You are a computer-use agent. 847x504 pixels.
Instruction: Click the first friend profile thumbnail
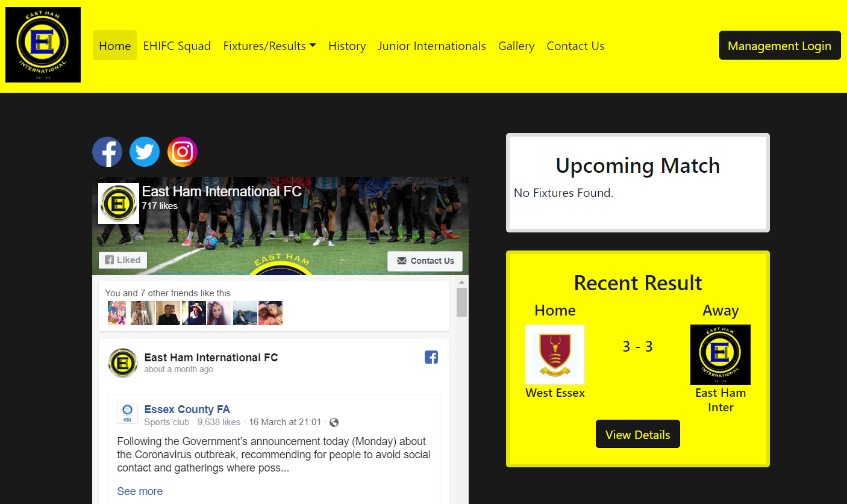(117, 313)
